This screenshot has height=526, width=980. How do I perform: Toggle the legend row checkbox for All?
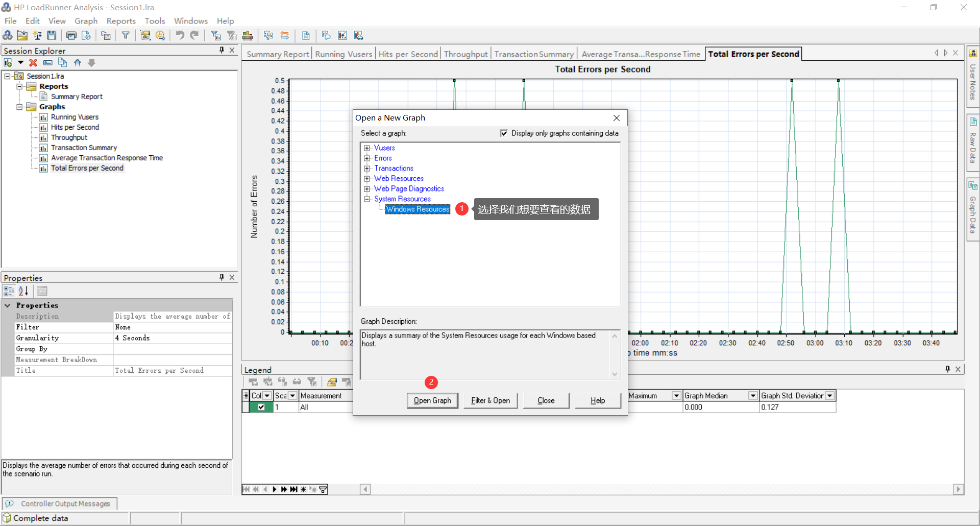[261, 407]
